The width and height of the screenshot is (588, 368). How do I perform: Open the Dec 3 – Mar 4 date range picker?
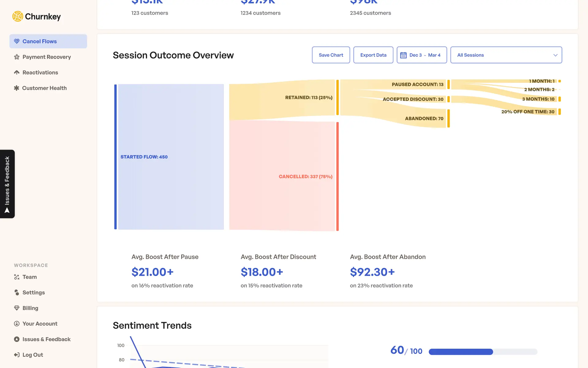click(425, 55)
